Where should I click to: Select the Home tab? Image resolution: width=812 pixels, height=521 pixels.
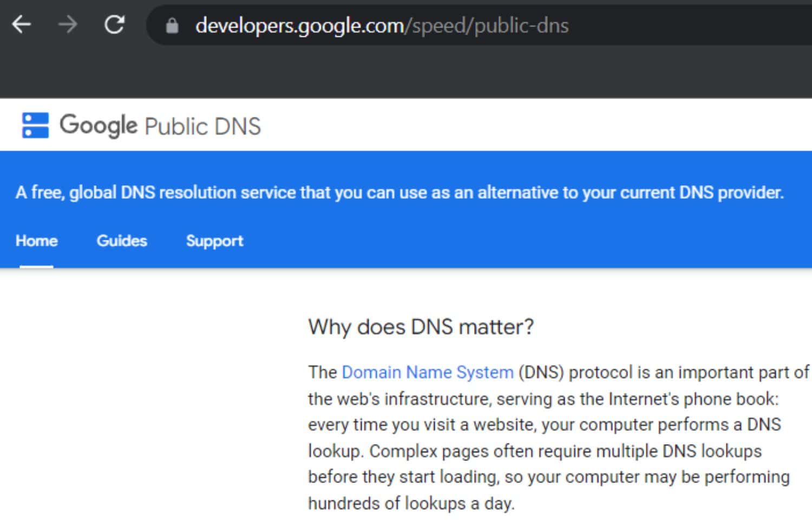[36, 240]
